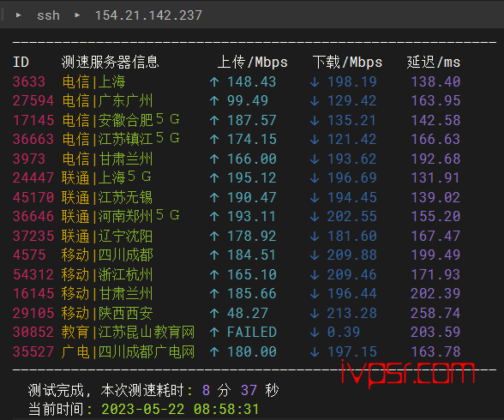The width and height of the screenshot is (504, 420).
Task: Click the ivpsr.com watermark link
Action: coord(408,373)
